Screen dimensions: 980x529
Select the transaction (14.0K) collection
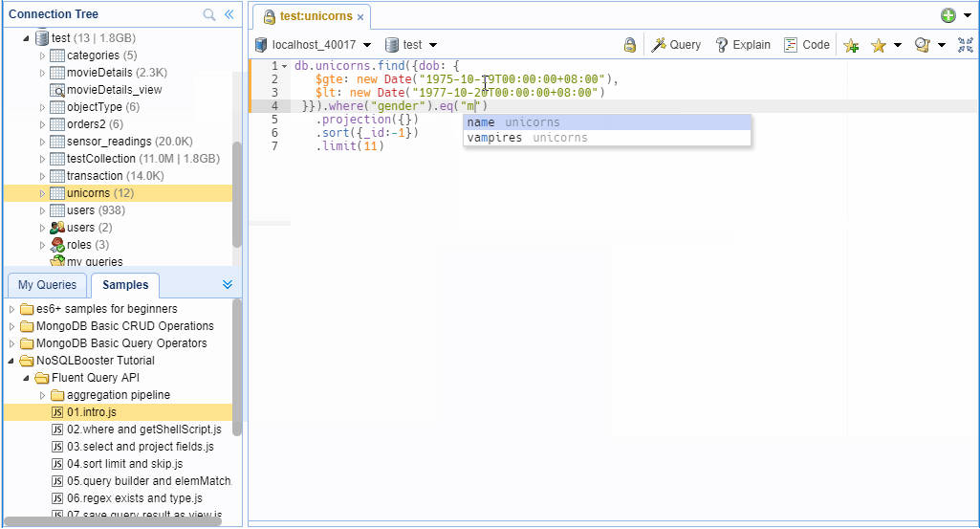pos(115,176)
